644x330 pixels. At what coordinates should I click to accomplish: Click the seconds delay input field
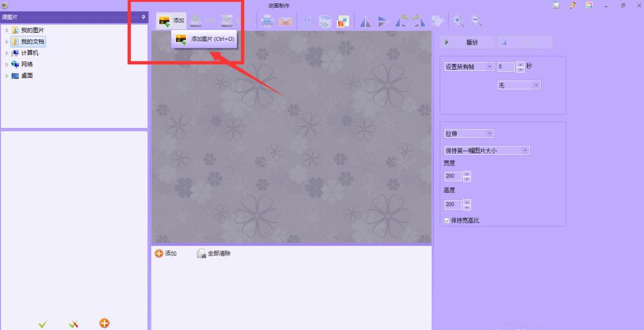coord(506,67)
